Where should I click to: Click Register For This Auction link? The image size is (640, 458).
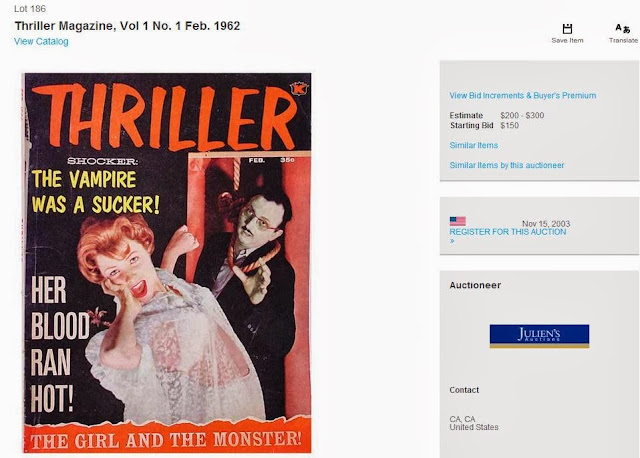(508, 232)
